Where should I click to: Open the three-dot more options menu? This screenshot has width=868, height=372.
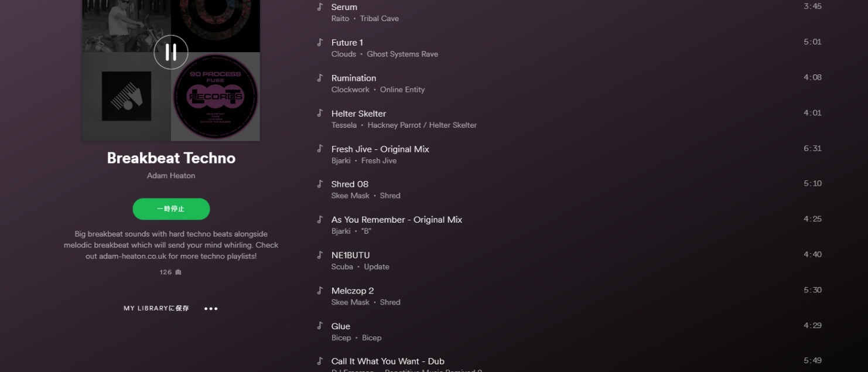[x=211, y=309]
